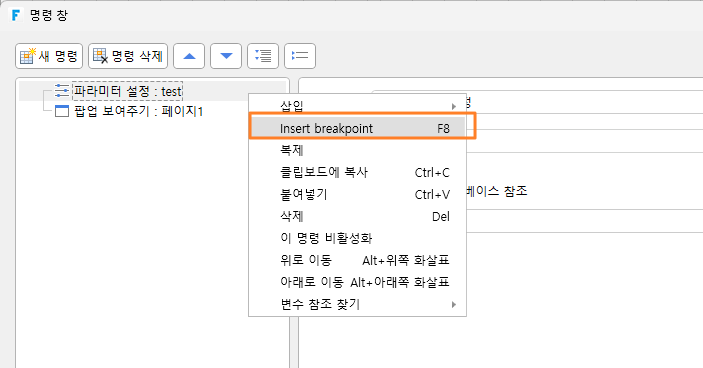Select the 파라미터 설정 : test tree item
The height and width of the screenshot is (368, 703).
[x=128, y=91]
